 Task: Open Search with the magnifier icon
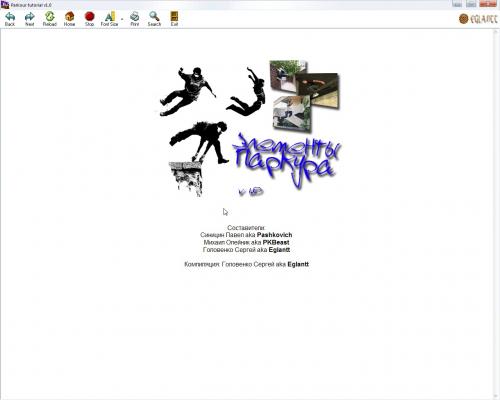154,19
